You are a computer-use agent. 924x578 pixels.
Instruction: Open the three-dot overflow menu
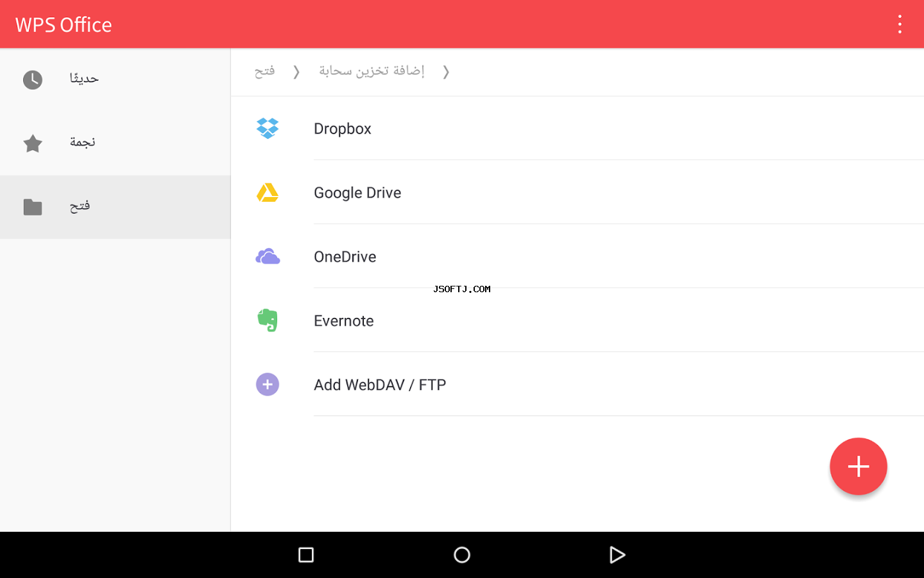click(900, 24)
